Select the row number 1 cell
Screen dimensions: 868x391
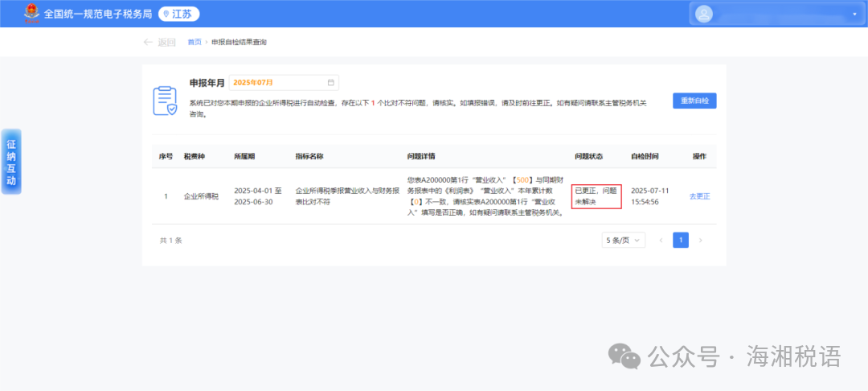click(x=166, y=196)
